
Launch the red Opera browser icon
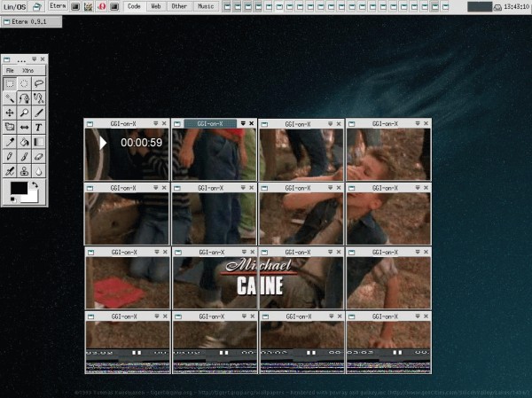coord(101,6)
